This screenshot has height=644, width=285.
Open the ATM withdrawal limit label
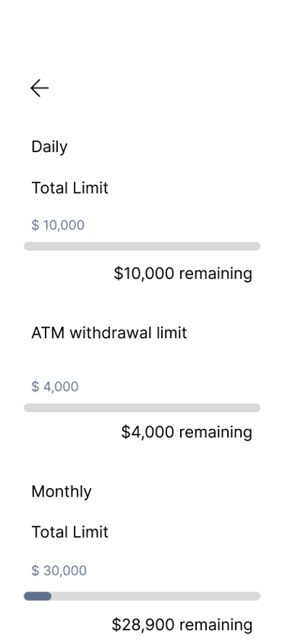pos(109,333)
